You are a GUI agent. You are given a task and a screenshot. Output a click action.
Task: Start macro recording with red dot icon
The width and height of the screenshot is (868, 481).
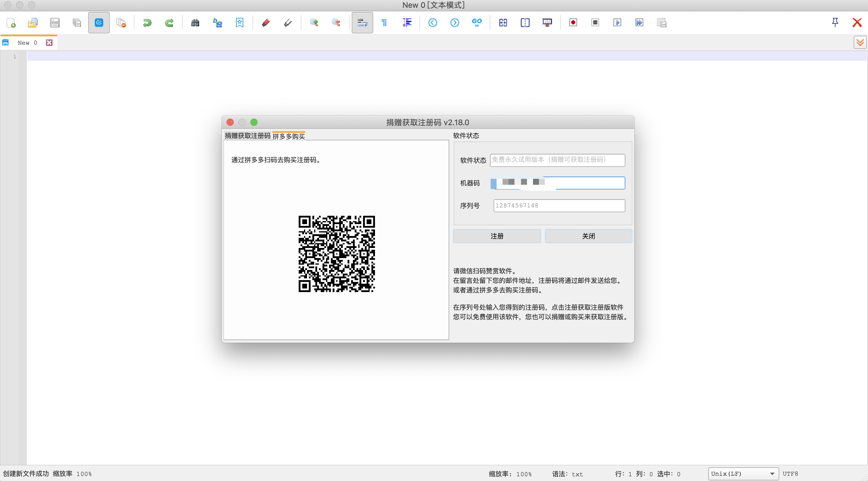pyautogui.click(x=573, y=23)
